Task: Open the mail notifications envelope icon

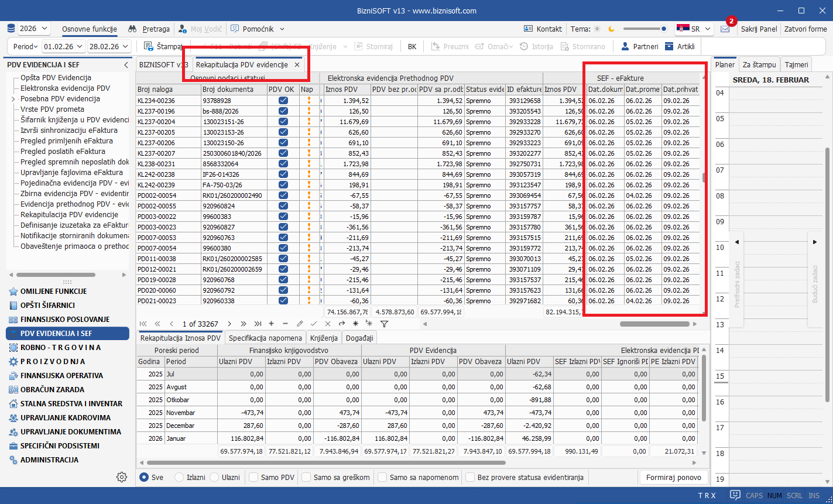Action: point(725,29)
